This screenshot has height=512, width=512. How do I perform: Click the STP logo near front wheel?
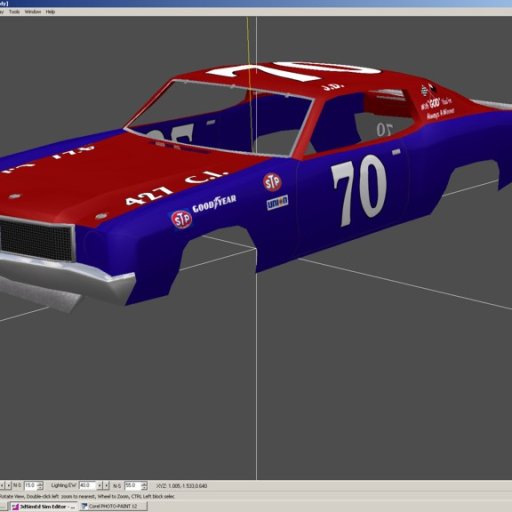coord(181,219)
